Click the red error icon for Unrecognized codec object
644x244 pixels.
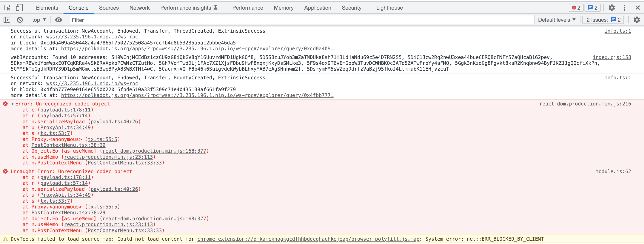pos(5,104)
